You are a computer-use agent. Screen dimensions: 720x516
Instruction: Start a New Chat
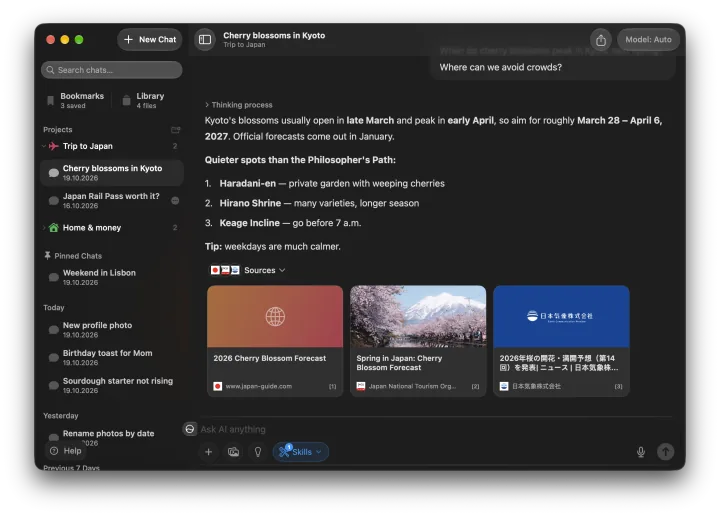click(150, 40)
